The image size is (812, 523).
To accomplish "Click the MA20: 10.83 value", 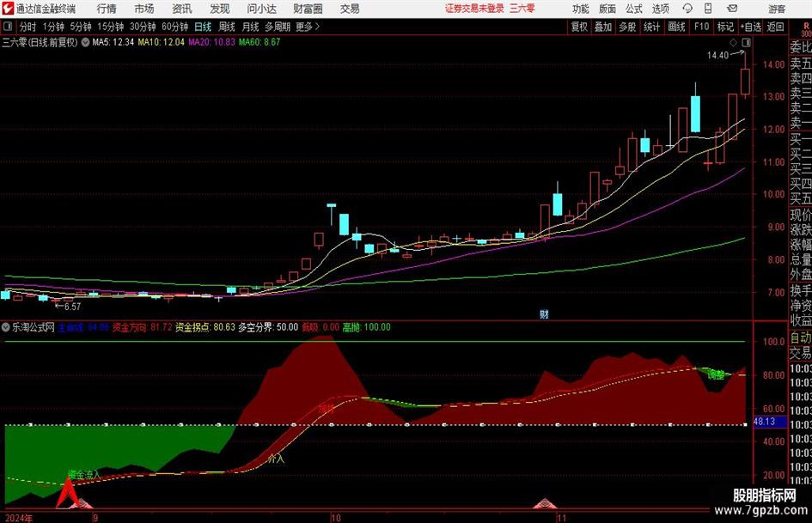I will (x=211, y=42).
